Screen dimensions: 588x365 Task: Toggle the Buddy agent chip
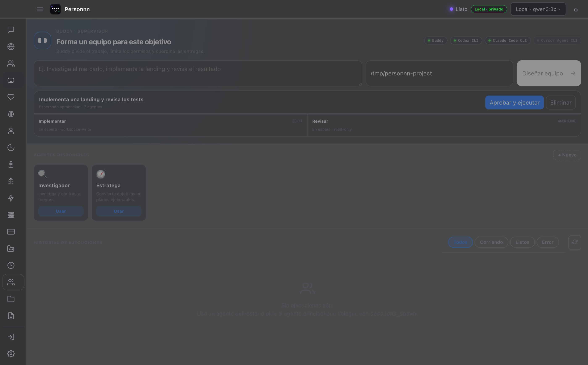click(x=436, y=41)
